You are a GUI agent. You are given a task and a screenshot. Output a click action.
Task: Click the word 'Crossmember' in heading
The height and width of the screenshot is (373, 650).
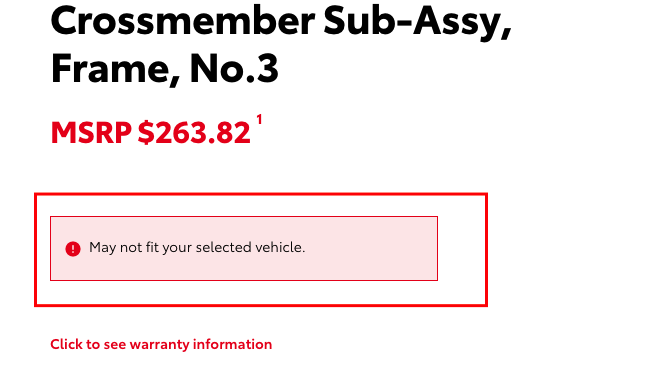[x=183, y=21]
